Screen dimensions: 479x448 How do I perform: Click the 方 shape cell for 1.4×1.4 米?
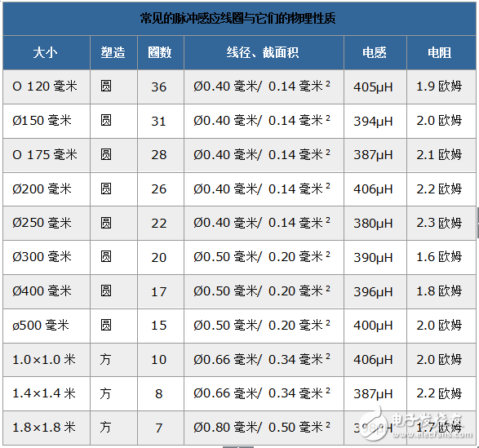[113, 393]
